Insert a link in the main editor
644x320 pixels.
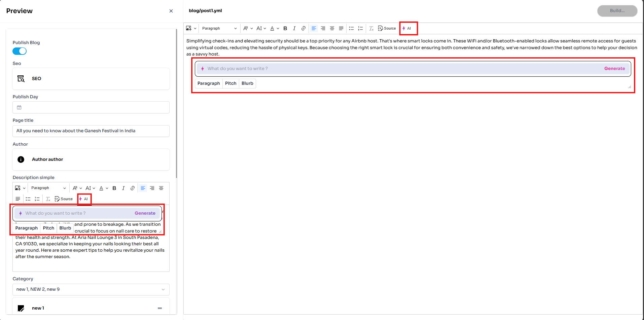(x=303, y=28)
